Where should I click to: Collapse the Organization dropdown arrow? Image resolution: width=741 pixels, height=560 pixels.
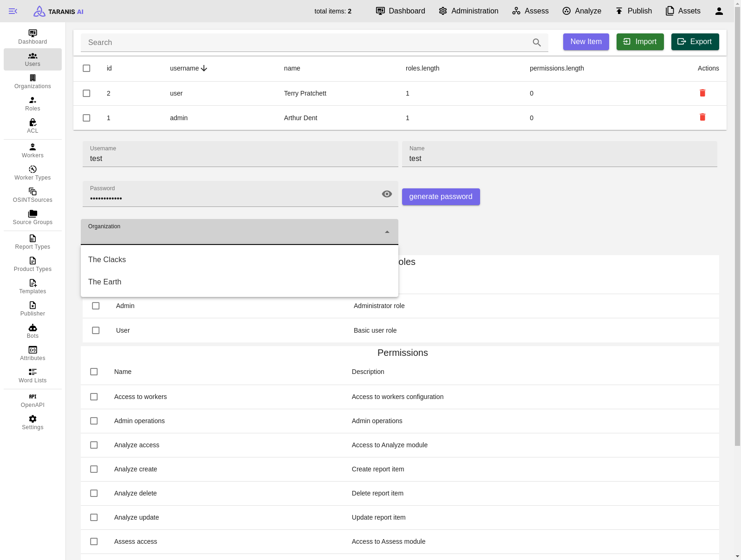[387, 232]
